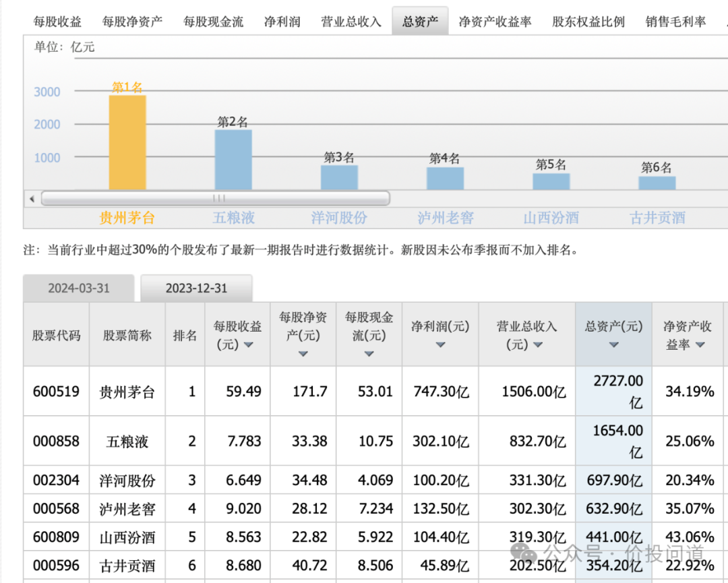Click stock code 002304 in table

(56, 480)
